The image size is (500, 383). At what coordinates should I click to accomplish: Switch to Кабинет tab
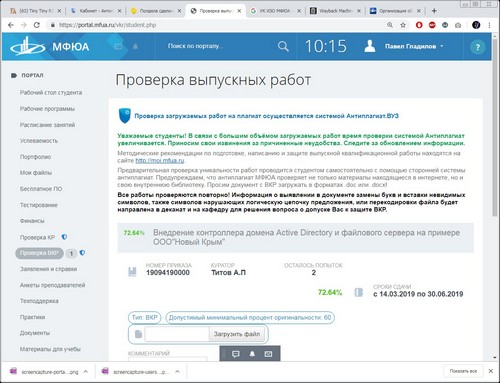pos(96,11)
